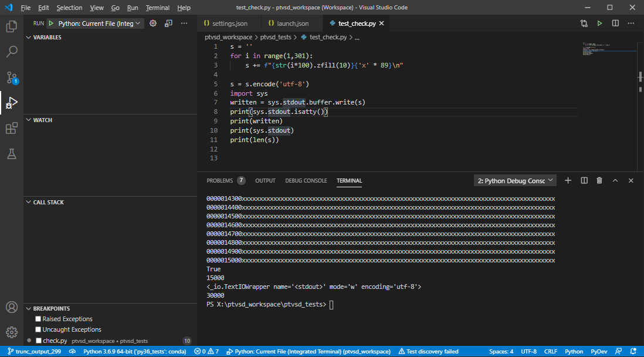Viewport: 644px width, 357px height.
Task: Open more actions in Run view header
Action: point(184,23)
